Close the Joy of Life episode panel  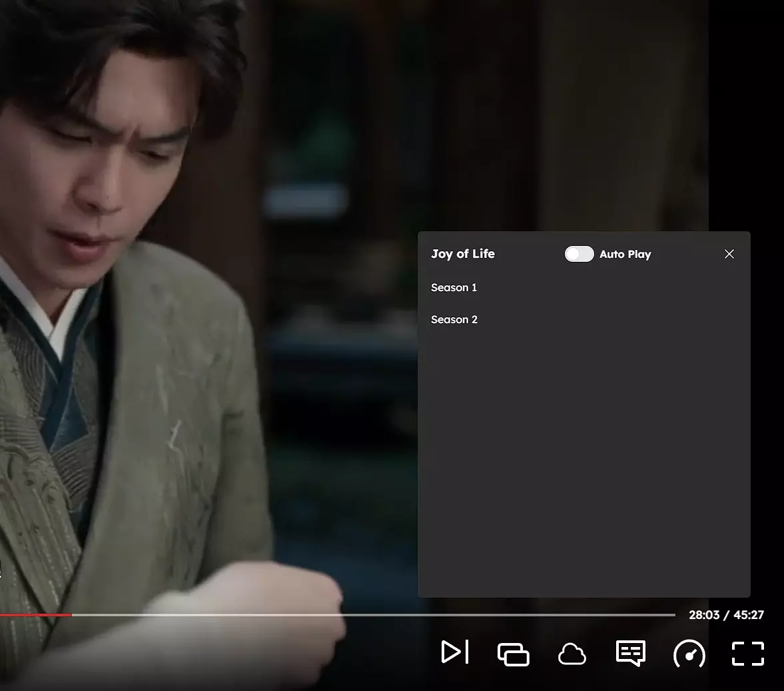pos(729,254)
